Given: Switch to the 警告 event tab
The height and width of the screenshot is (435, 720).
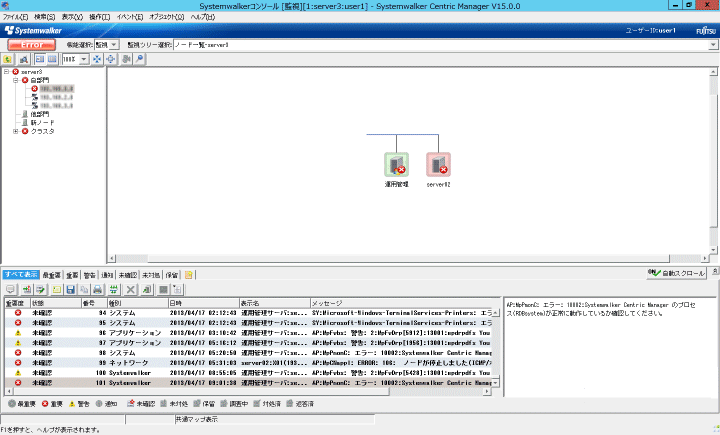Looking at the screenshot, I should click(90, 275).
